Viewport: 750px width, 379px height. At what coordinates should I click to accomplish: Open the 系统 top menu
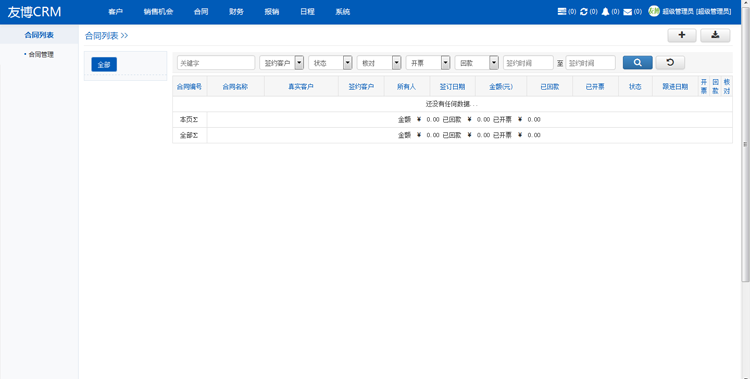click(342, 11)
